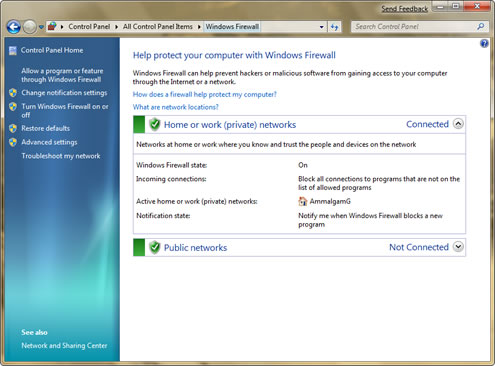The width and height of the screenshot is (495, 366).
Task: Click shield icon beside Advanced settings
Action: point(13,142)
